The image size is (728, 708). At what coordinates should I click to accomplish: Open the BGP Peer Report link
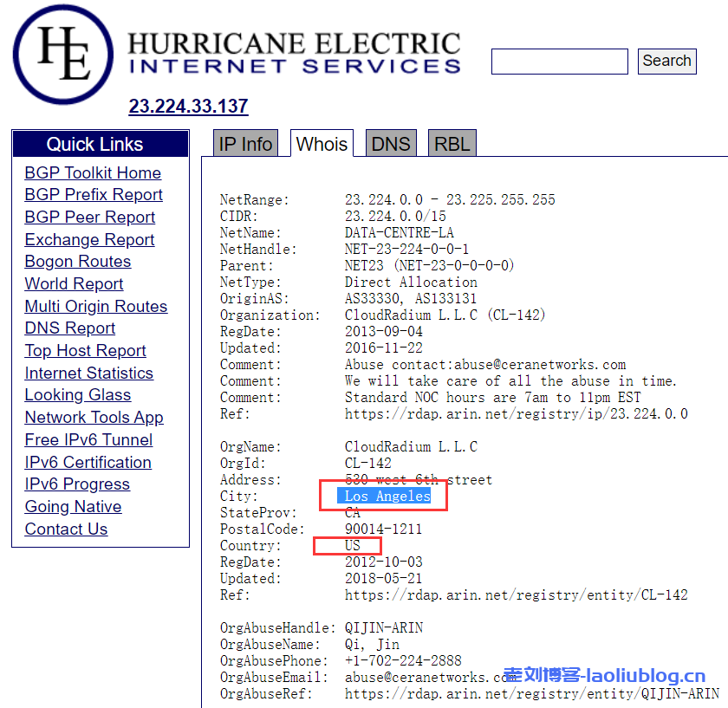point(90,218)
